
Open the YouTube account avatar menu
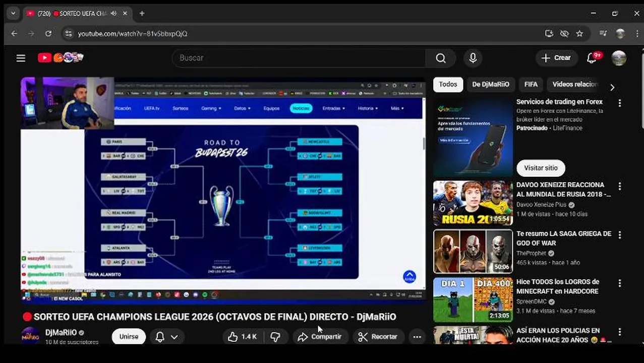click(x=619, y=58)
